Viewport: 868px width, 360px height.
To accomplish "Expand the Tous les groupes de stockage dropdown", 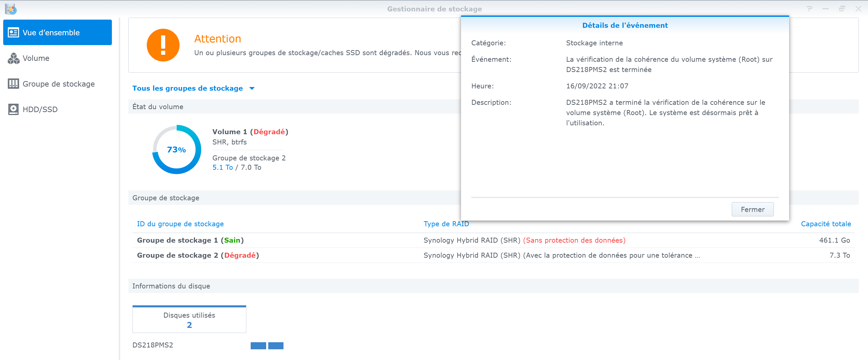I will [193, 88].
